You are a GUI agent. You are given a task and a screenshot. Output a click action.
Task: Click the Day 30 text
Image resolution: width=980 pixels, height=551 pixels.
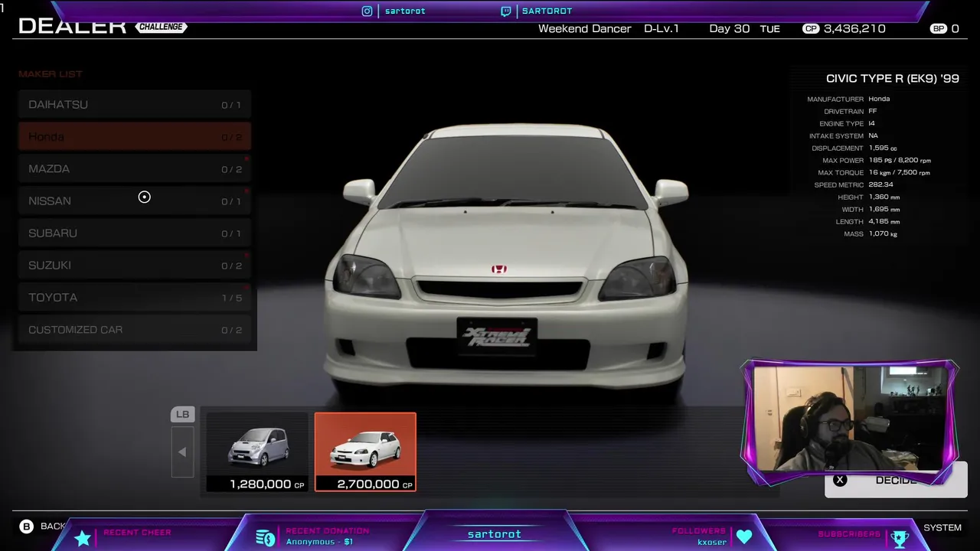coord(730,28)
